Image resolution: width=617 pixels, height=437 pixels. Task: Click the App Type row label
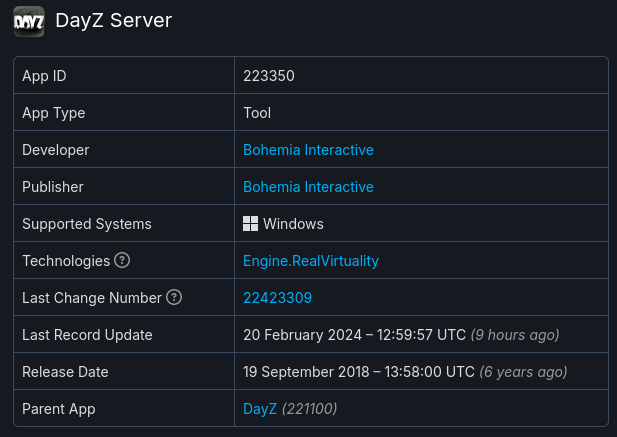54,113
